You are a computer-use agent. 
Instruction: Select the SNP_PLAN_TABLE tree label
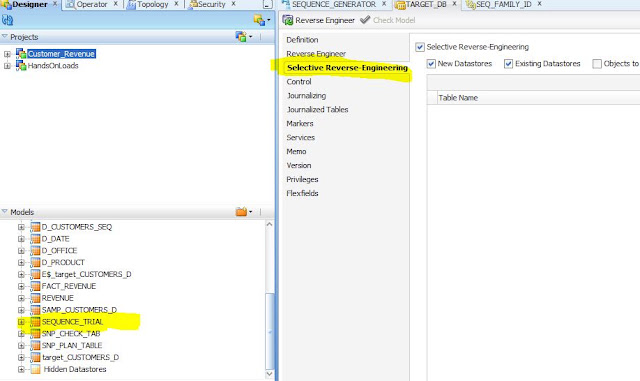click(x=72, y=345)
